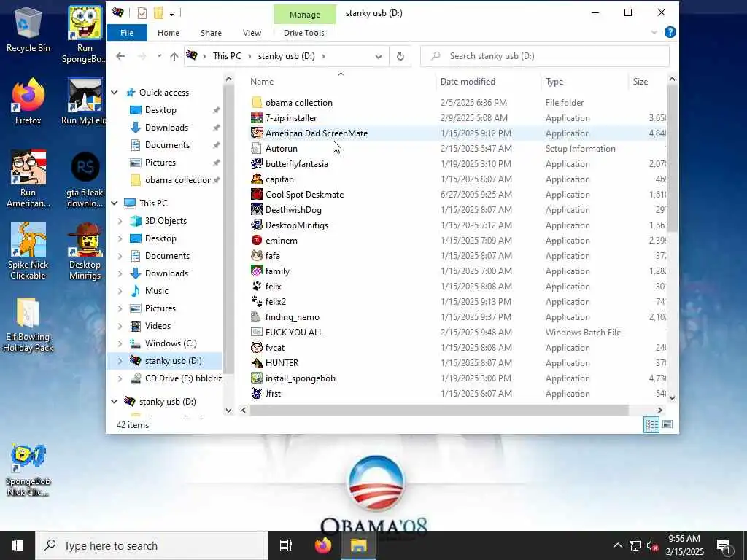
Task: Sort files by Name column header
Action: [262, 82]
